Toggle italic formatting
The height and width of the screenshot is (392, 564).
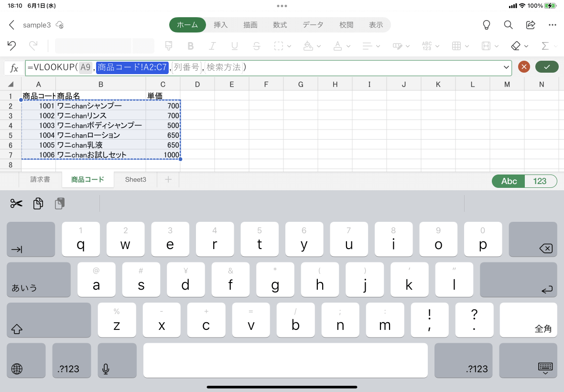(213, 46)
